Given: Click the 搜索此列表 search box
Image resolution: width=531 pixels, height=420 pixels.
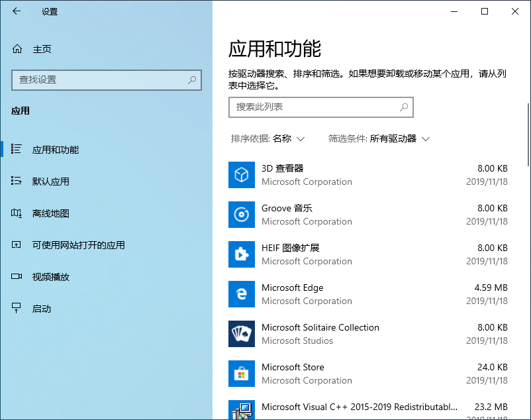Looking at the screenshot, I should pyautogui.click(x=314, y=107).
